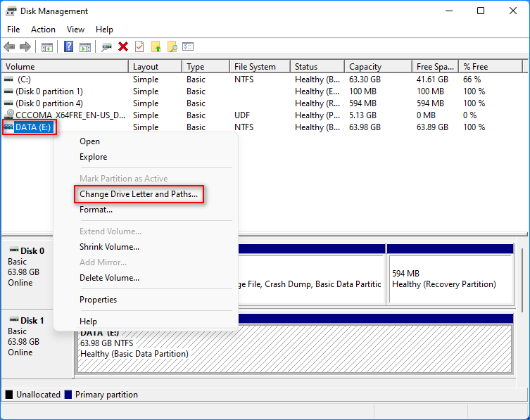530x420 pixels.
Task: Choose Delete Volume from context menu
Action: [109, 278]
